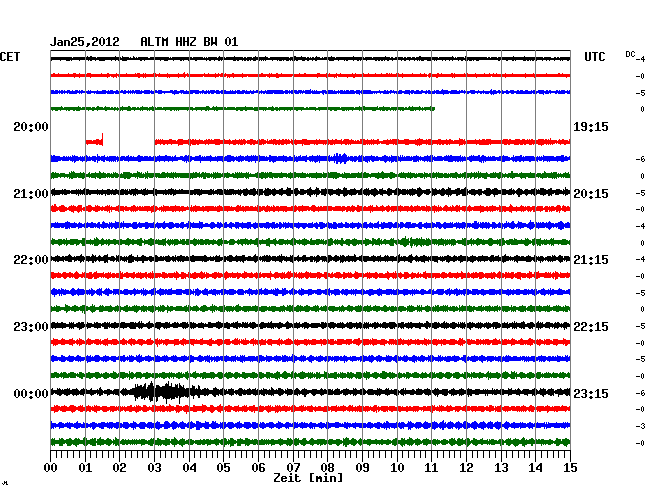
Task: Click the end of the truncated green trace
Action: pos(433,109)
